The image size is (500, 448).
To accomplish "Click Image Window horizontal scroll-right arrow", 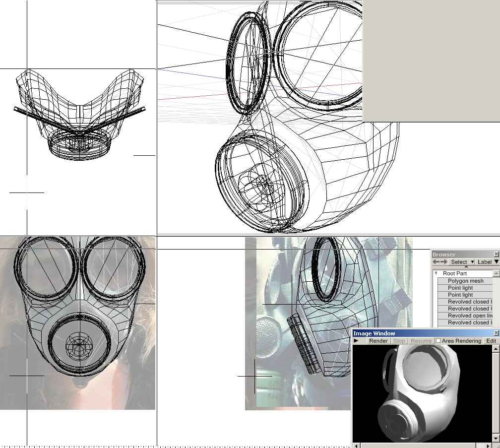I will [x=489, y=446].
